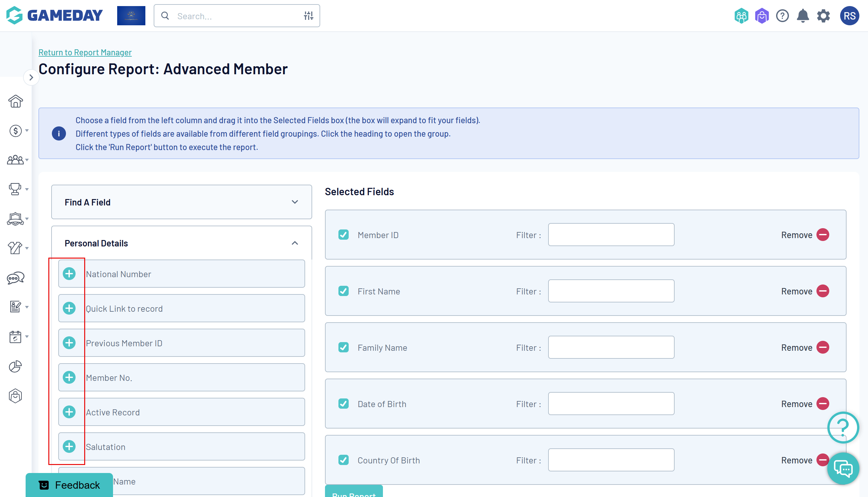Open the pie chart reports sidebar icon
868x497 pixels.
tap(15, 366)
